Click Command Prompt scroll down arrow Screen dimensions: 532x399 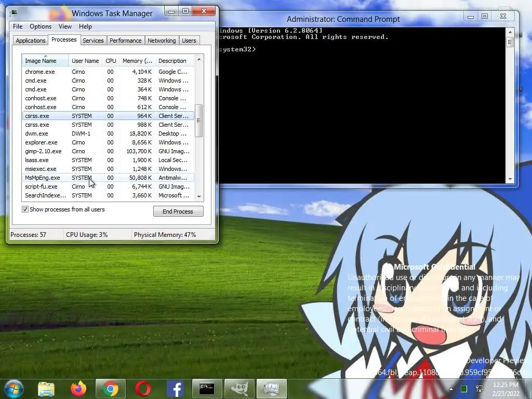coord(510,179)
